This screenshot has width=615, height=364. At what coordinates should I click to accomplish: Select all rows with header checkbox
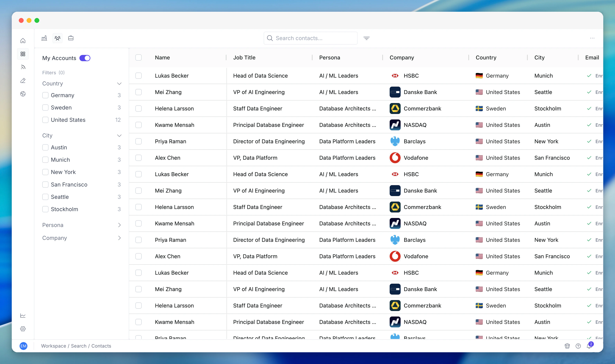(x=138, y=57)
